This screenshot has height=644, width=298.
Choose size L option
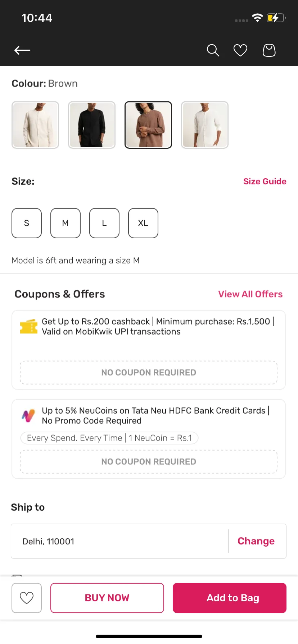tap(104, 223)
